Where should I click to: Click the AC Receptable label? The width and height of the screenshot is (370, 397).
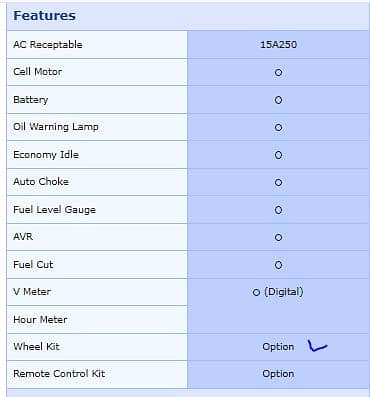coord(48,44)
